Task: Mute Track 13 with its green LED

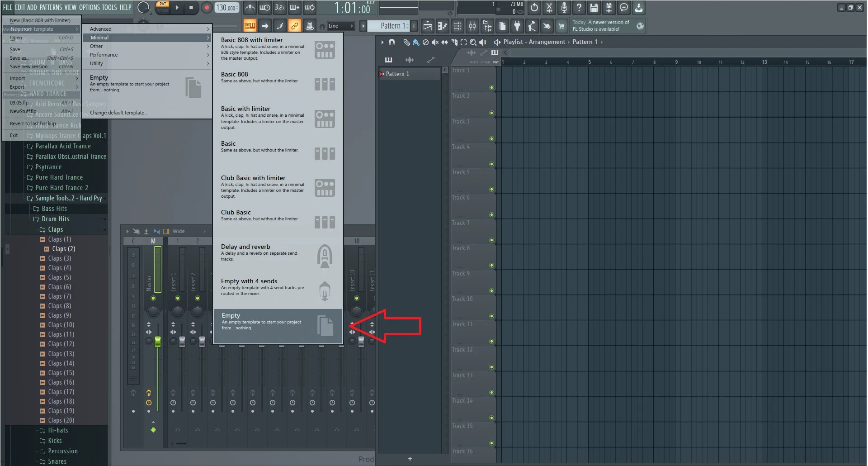Action: tap(491, 393)
